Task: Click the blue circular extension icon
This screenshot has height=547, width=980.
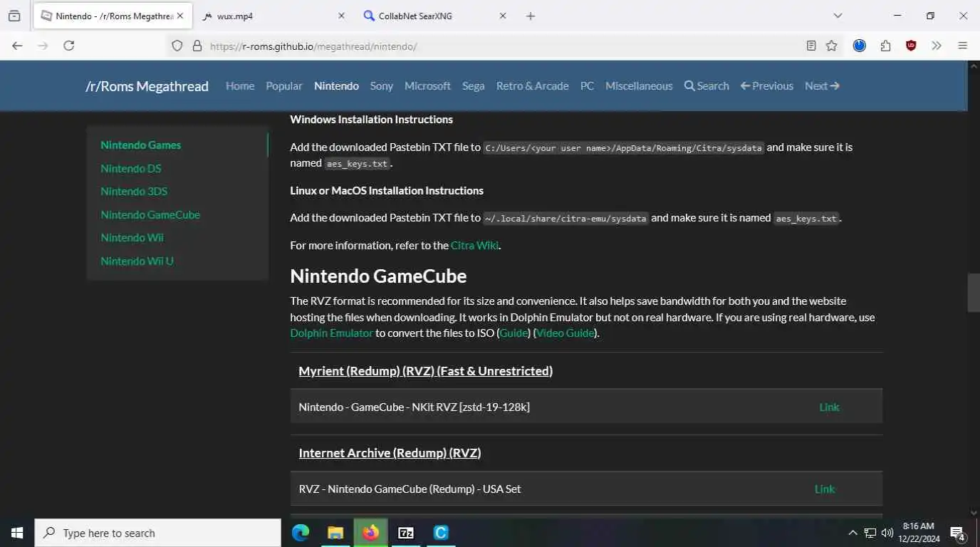Action: pyautogui.click(x=860, y=46)
